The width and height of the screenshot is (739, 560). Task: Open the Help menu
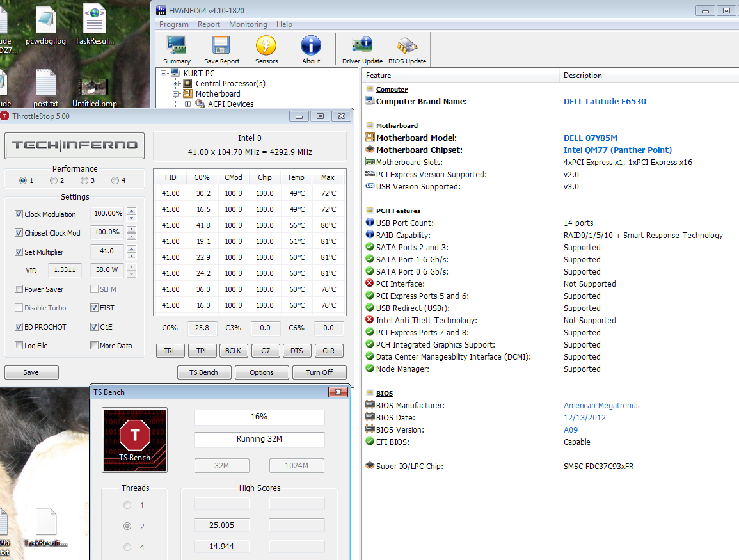click(284, 24)
